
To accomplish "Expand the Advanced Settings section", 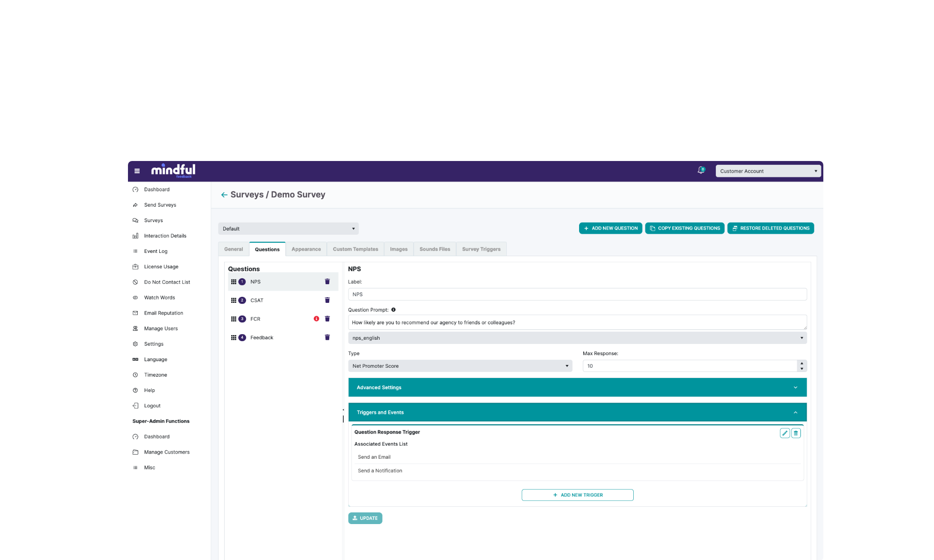I will (577, 387).
